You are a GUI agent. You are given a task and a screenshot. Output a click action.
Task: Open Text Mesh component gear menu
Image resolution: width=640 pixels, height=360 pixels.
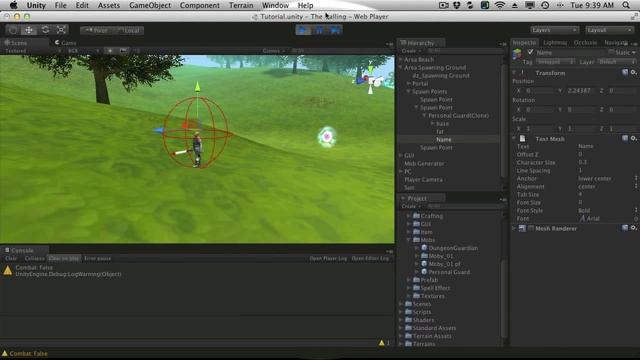(x=633, y=139)
